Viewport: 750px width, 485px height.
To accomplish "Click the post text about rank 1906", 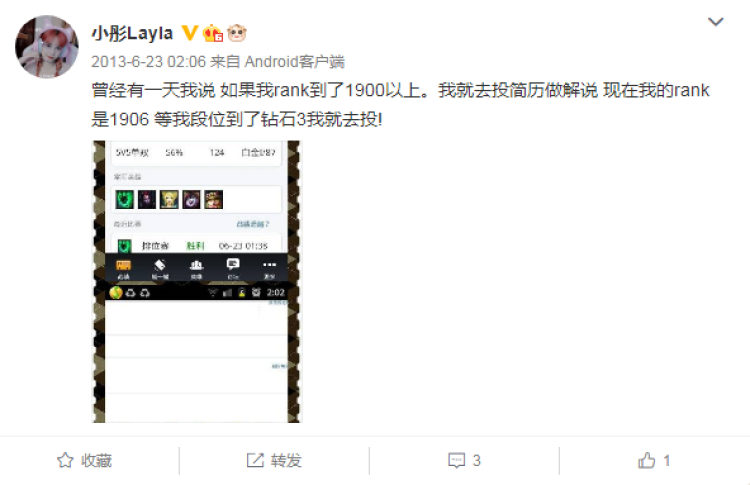I will tap(400, 105).
